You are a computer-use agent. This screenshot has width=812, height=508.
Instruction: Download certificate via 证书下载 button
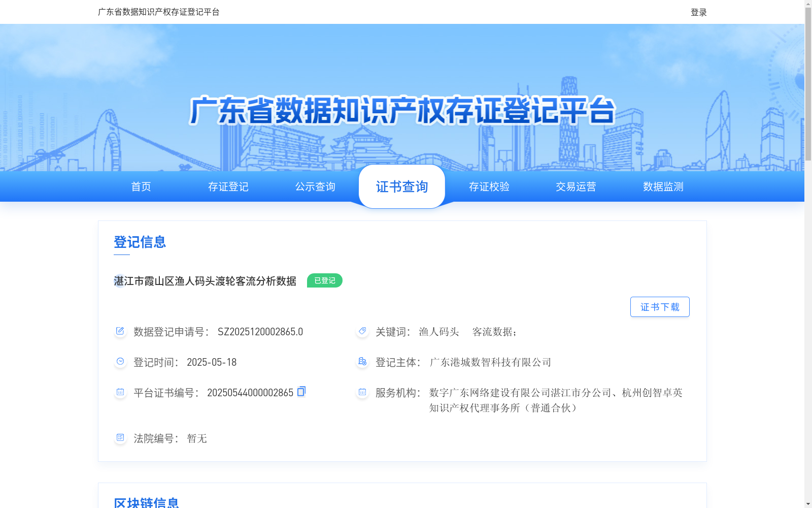pyautogui.click(x=660, y=307)
